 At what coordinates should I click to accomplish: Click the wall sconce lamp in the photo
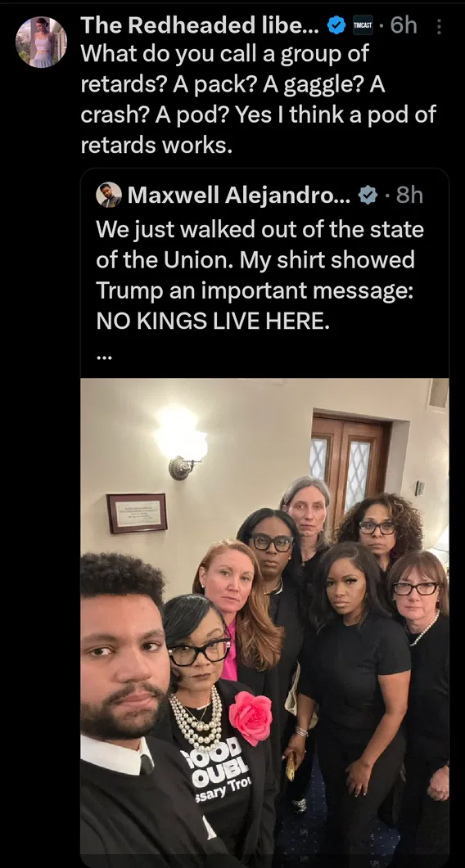[x=179, y=443]
